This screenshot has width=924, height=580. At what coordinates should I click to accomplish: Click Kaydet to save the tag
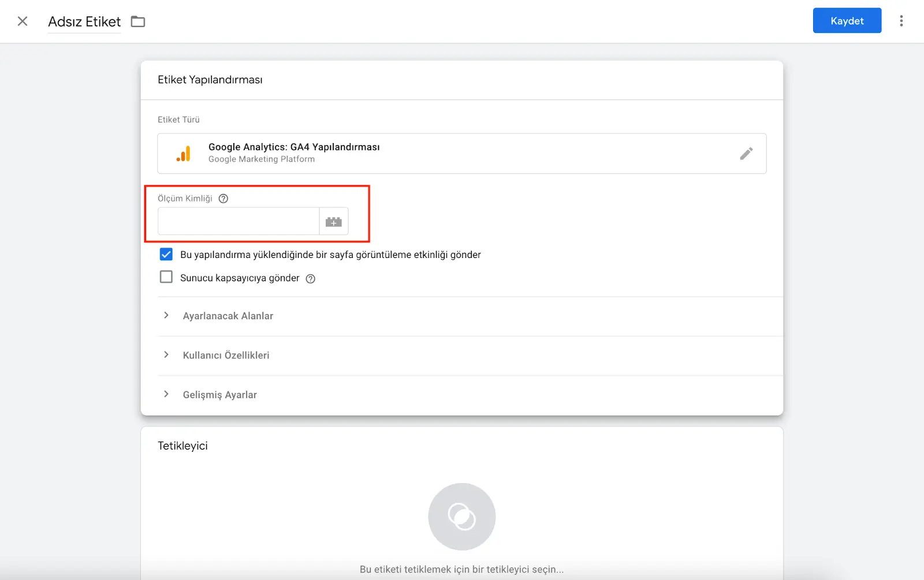[x=847, y=20]
